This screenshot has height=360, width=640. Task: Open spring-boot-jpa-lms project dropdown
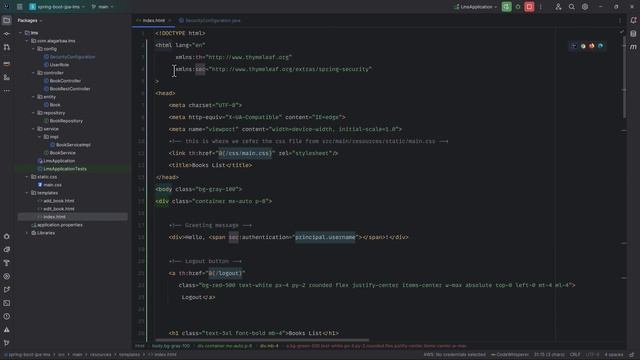57,7
